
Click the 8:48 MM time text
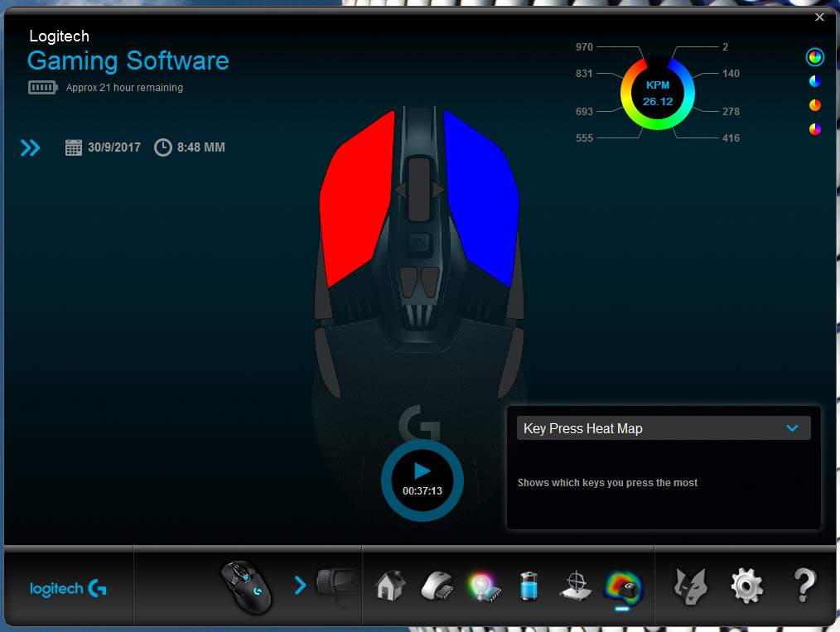(201, 147)
